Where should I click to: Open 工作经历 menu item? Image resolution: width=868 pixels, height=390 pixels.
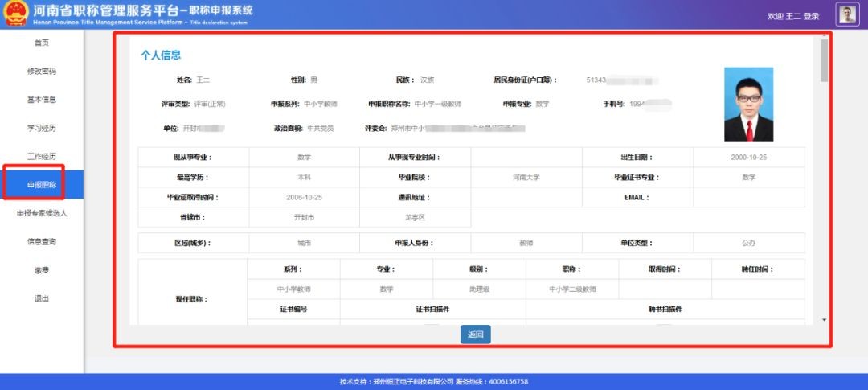(x=42, y=157)
